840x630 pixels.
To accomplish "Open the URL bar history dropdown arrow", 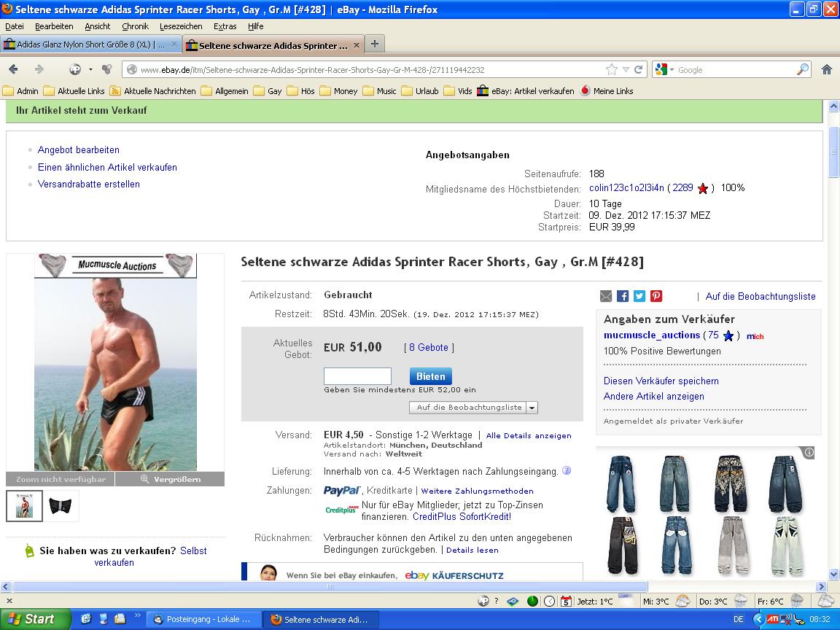I will (626, 70).
